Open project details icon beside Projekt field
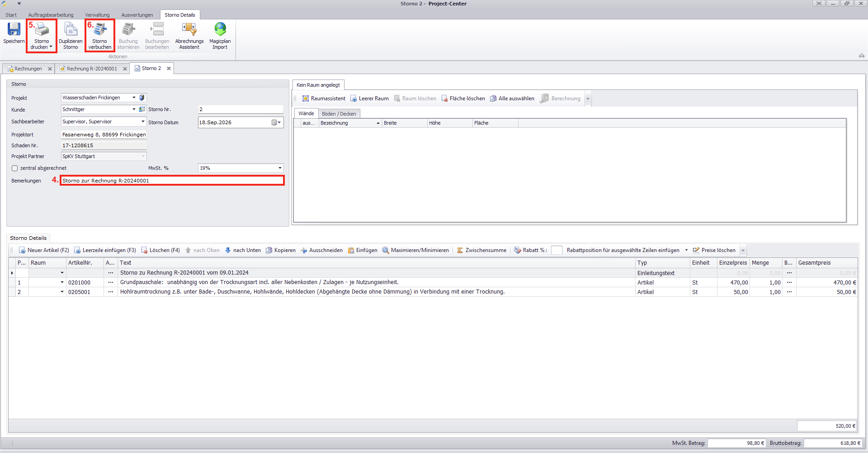Image resolution: width=868 pixels, height=453 pixels. tap(142, 98)
